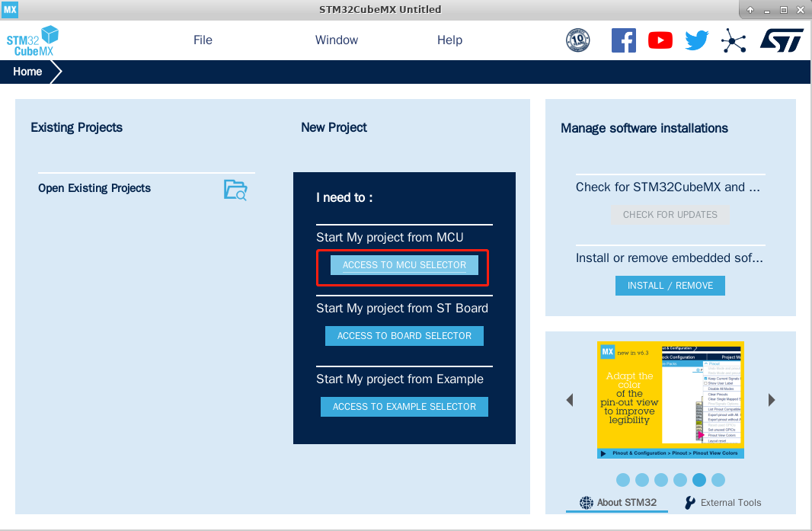The image size is (812, 531).
Task: Browse existing projects with folder search icon
Action: click(235, 190)
